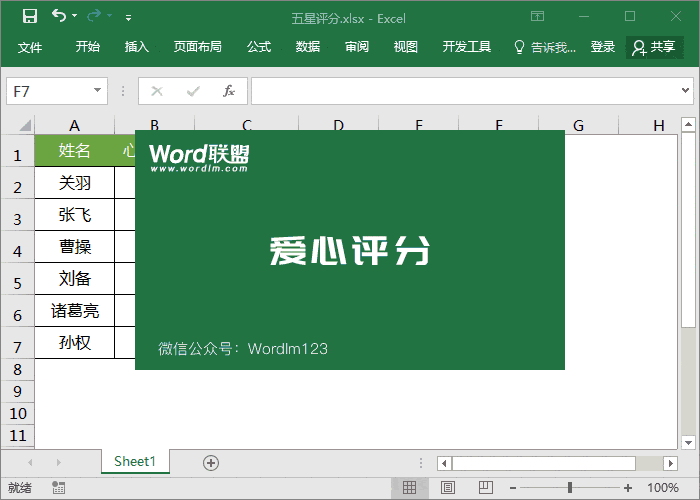This screenshot has height=500, width=700.
Task: Click the macro recording icon in status bar
Action: click(59, 488)
